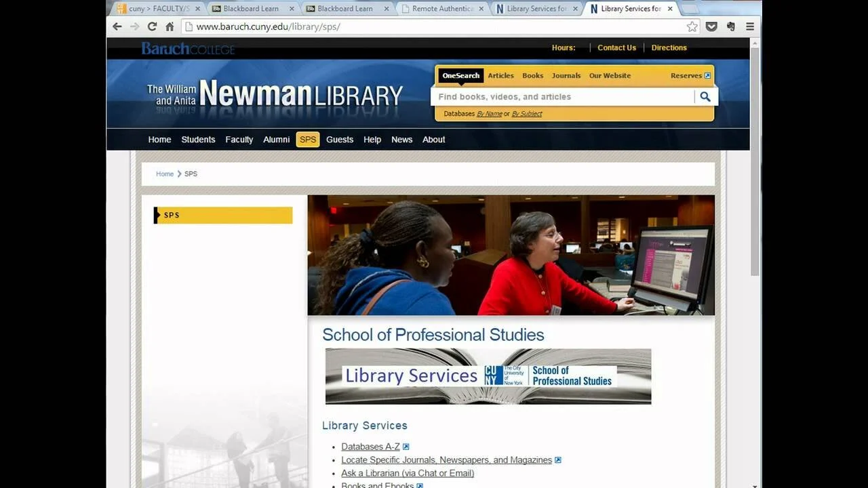Reload the page with refresh icon
Image resolution: width=868 pixels, height=488 pixels.
point(152,26)
